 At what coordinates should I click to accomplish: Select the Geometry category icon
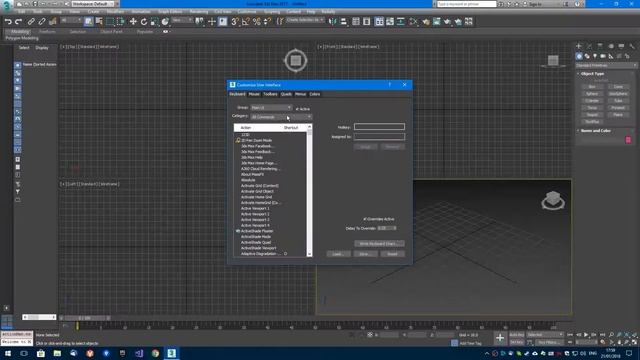coord(579,56)
